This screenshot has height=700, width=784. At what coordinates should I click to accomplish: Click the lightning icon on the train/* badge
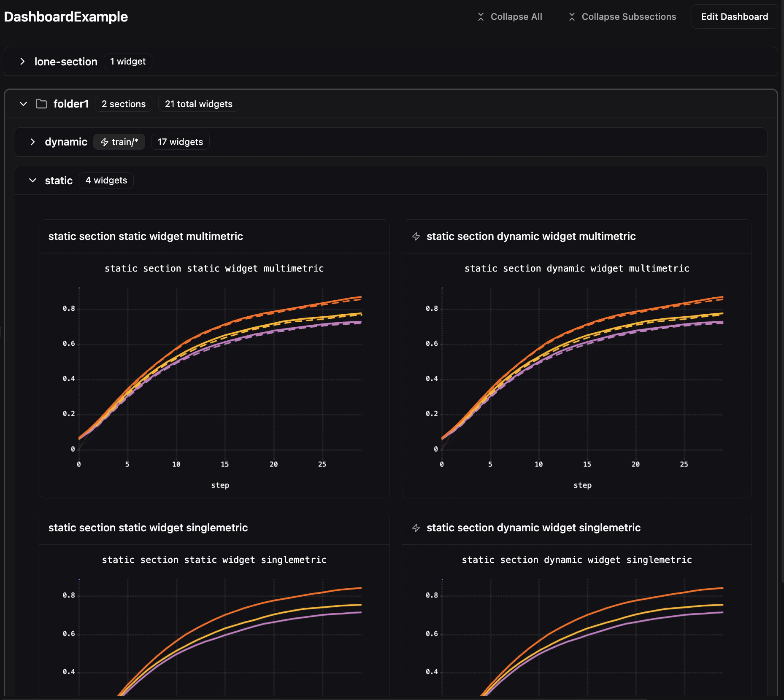[104, 142]
